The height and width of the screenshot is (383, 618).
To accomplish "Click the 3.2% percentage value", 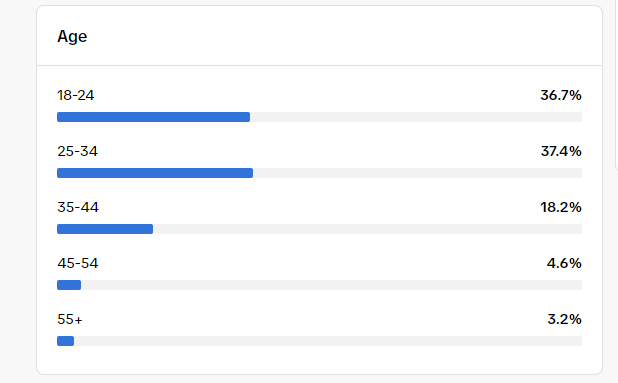I will pyautogui.click(x=564, y=319).
